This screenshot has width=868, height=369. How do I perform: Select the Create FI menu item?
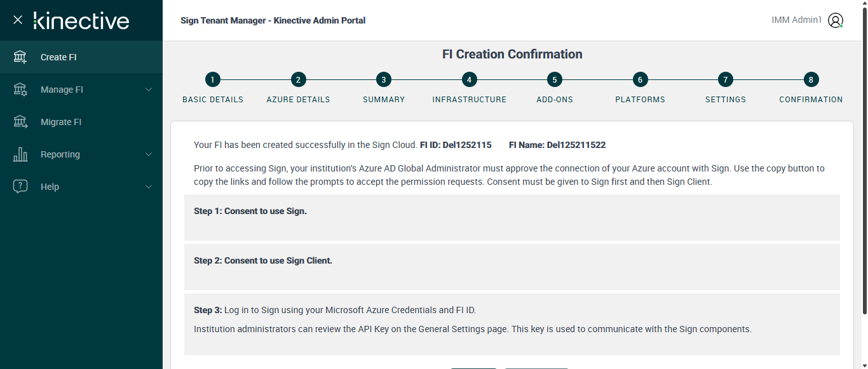(58, 57)
